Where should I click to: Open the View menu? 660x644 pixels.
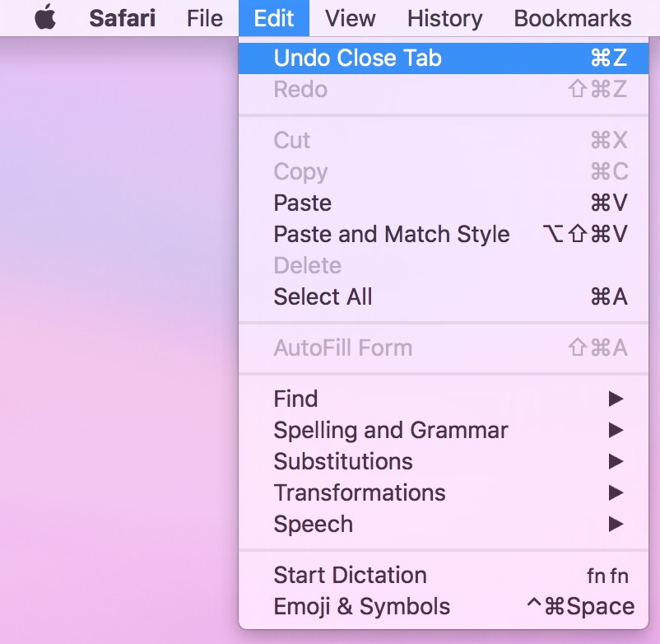pyautogui.click(x=351, y=19)
